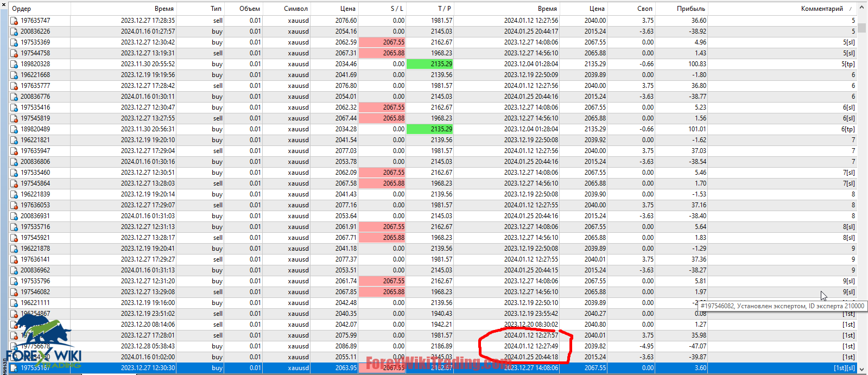
Task: Select open time 2023.11.30 20:56:31
Action: click(148, 129)
